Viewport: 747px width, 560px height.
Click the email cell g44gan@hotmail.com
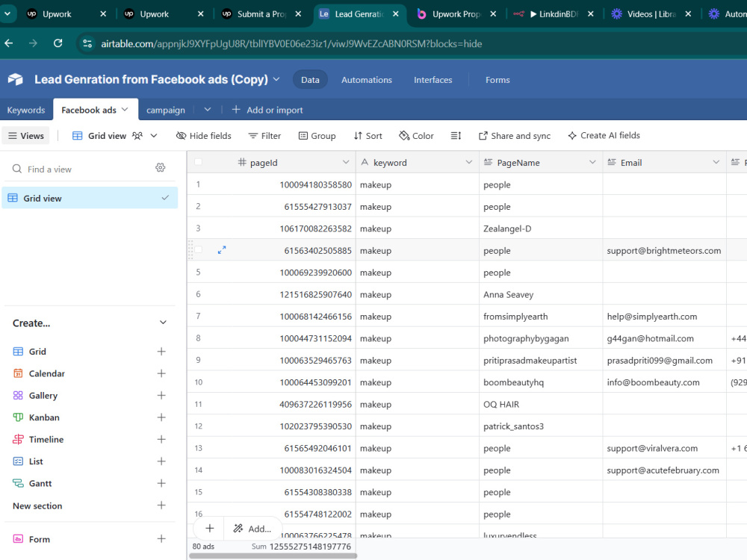(x=663, y=338)
